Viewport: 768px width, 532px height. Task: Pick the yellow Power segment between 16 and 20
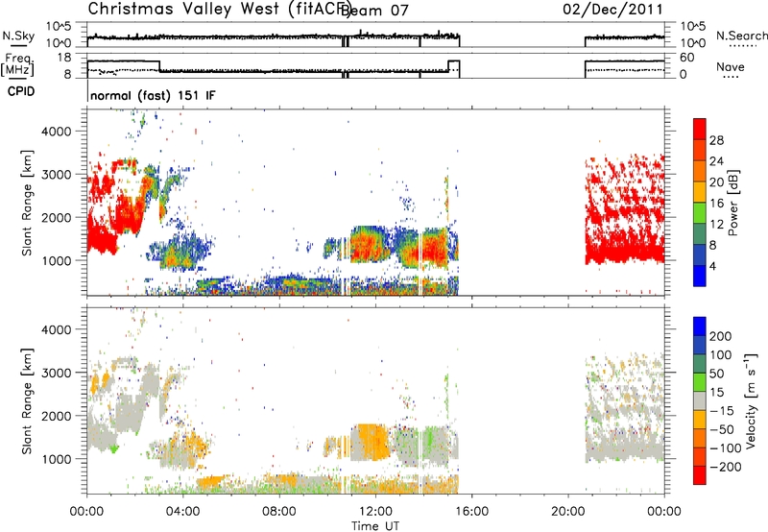700,191
